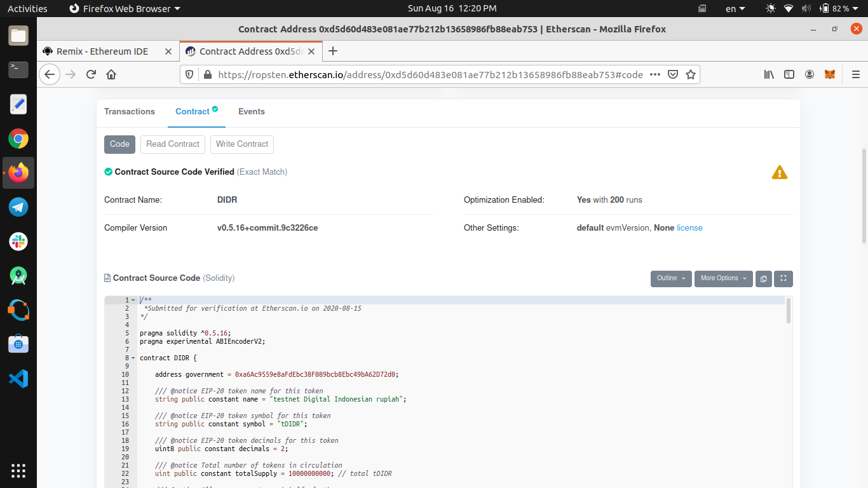The image size is (868, 488).
Task: Save page to Pocket
Action: pos(673,74)
